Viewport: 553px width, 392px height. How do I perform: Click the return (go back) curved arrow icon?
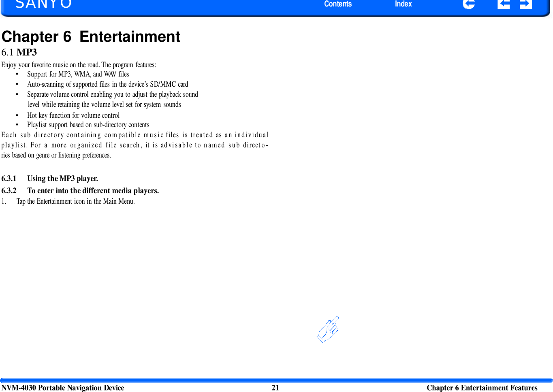pyautogui.click(x=469, y=4)
